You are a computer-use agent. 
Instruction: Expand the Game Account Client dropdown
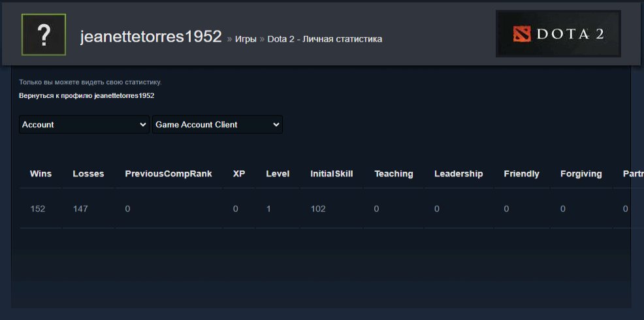coord(217,125)
